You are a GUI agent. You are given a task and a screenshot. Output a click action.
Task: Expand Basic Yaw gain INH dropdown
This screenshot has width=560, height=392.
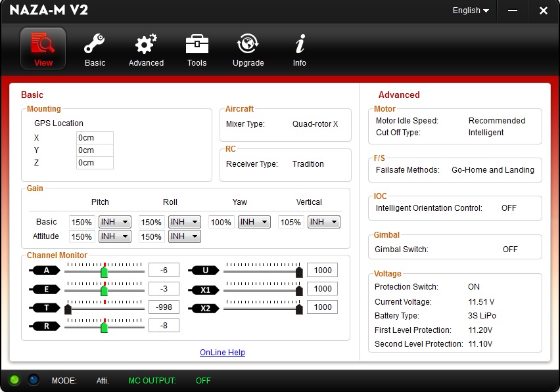pos(254,222)
